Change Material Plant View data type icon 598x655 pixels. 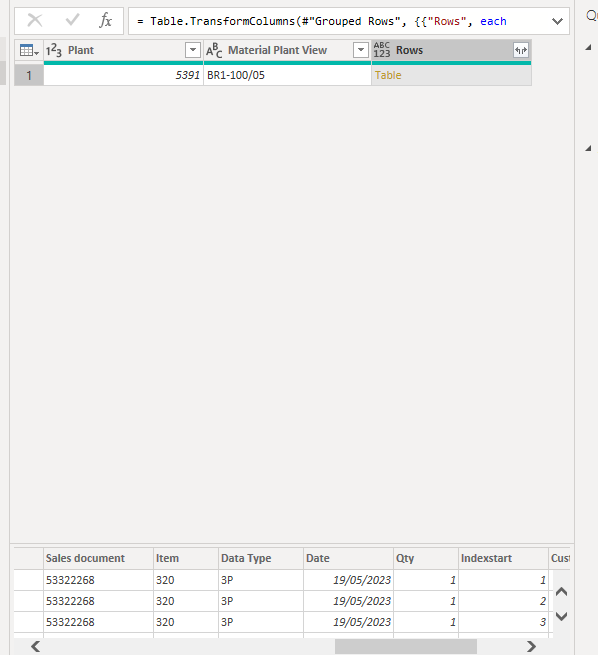click(x=214, y=51)
